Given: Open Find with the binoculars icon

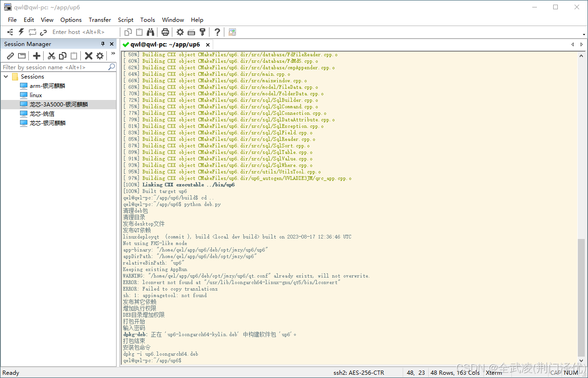Looking at the screenshot, I should 150,32.
